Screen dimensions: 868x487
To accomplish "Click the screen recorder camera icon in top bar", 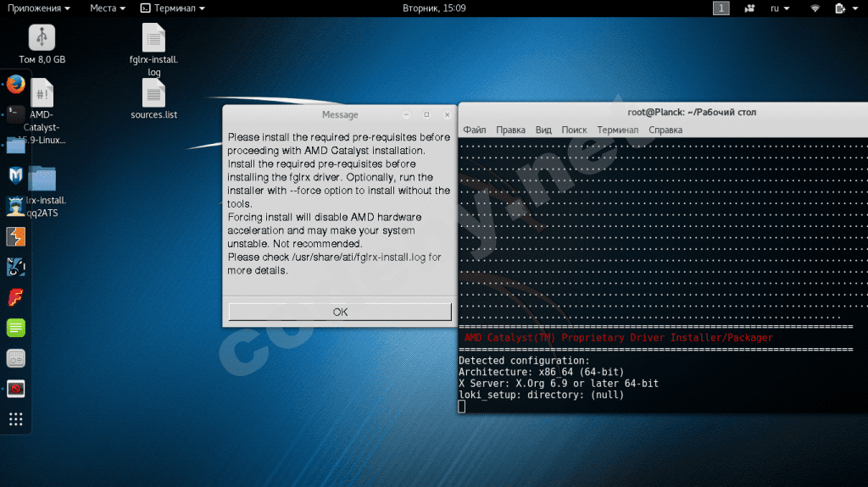I will [x=749, y=8].
